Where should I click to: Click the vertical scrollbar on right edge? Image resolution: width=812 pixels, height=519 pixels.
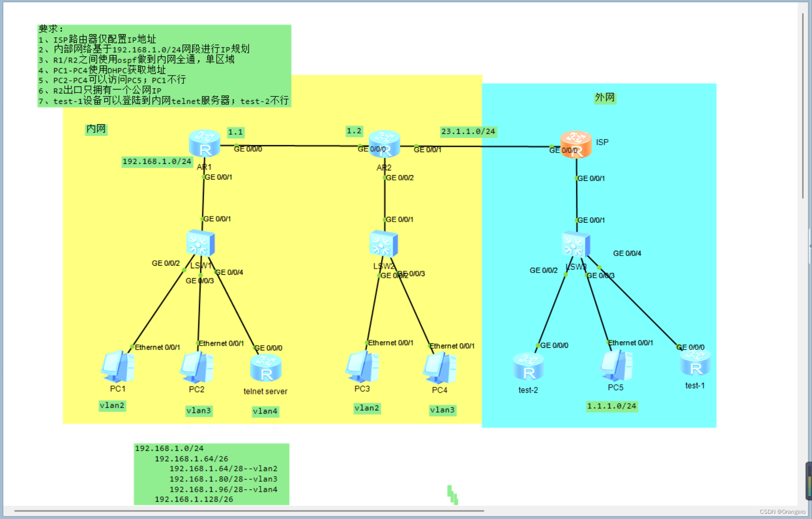click(x=803, y=106)
